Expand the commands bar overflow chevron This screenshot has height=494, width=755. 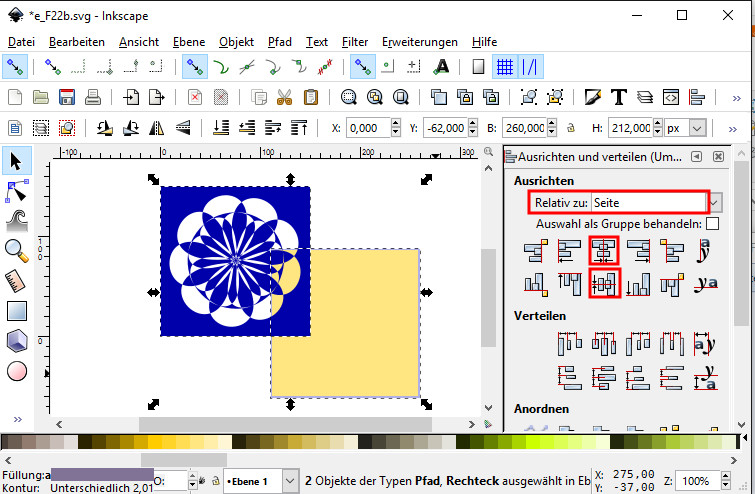[736, 98]
